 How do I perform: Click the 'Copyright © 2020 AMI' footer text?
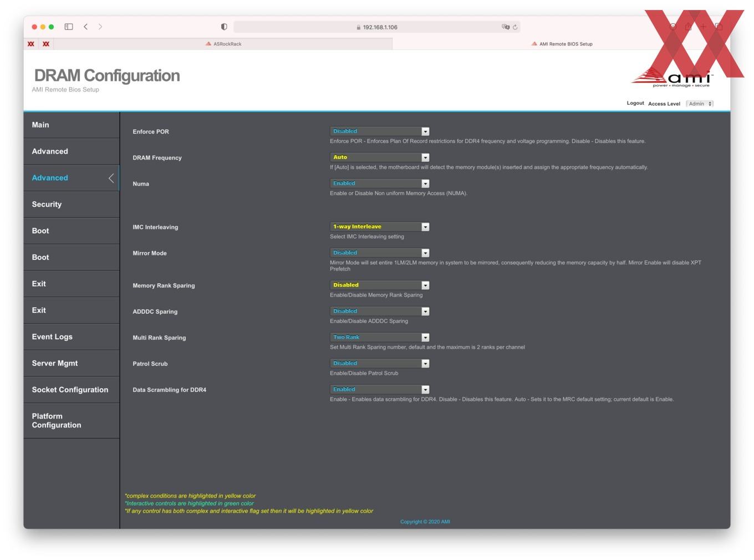(x=425, y=522)
